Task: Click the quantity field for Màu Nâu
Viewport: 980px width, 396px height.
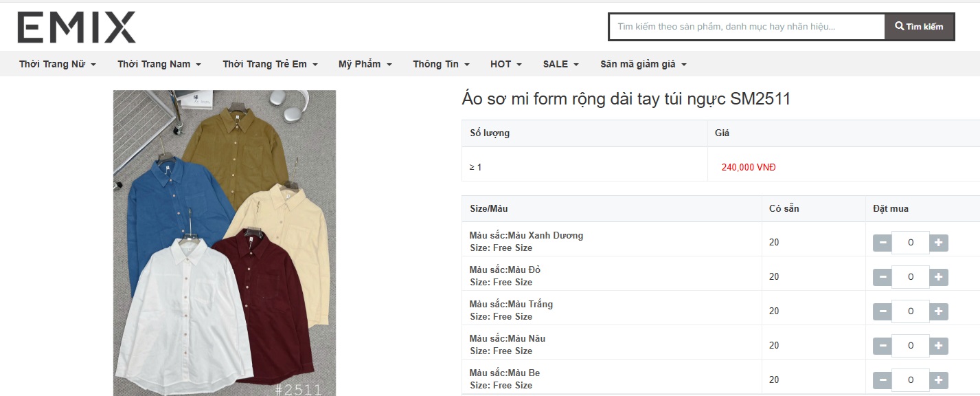Action: (911, 345)
